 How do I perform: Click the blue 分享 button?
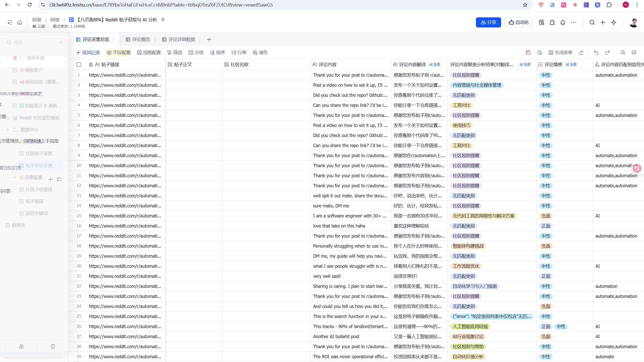(488, 22)
